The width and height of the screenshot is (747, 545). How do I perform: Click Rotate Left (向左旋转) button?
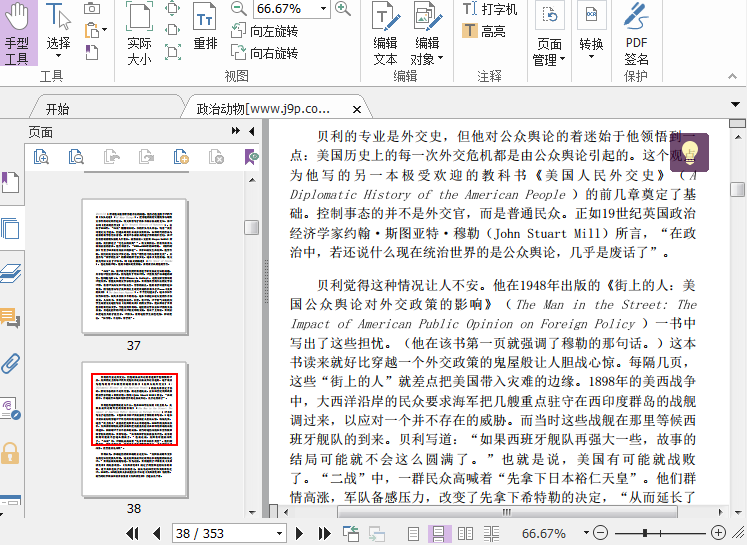[264, 31]
